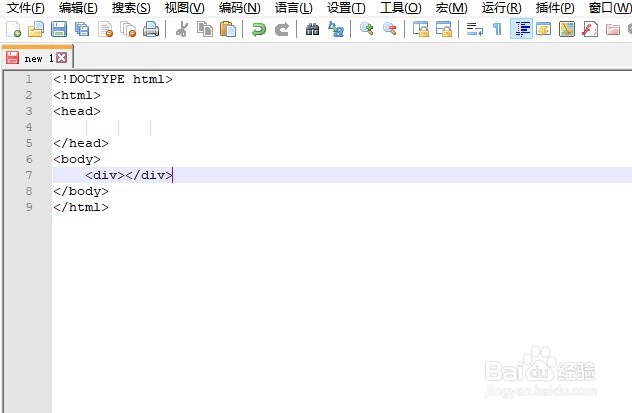This screenshot has height=413, width=632.
Task: Open the 运行(R) menu
Action: pos(501,8)
